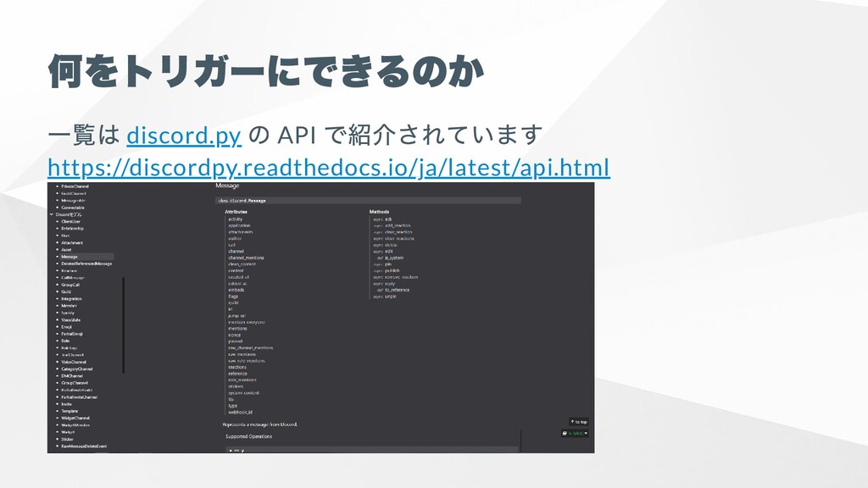Click the edit method link
868x488 pixels.
pos(388,251)
